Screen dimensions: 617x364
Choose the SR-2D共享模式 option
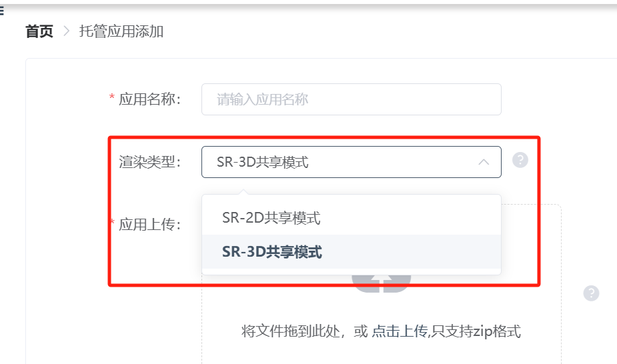coord(352,218)
